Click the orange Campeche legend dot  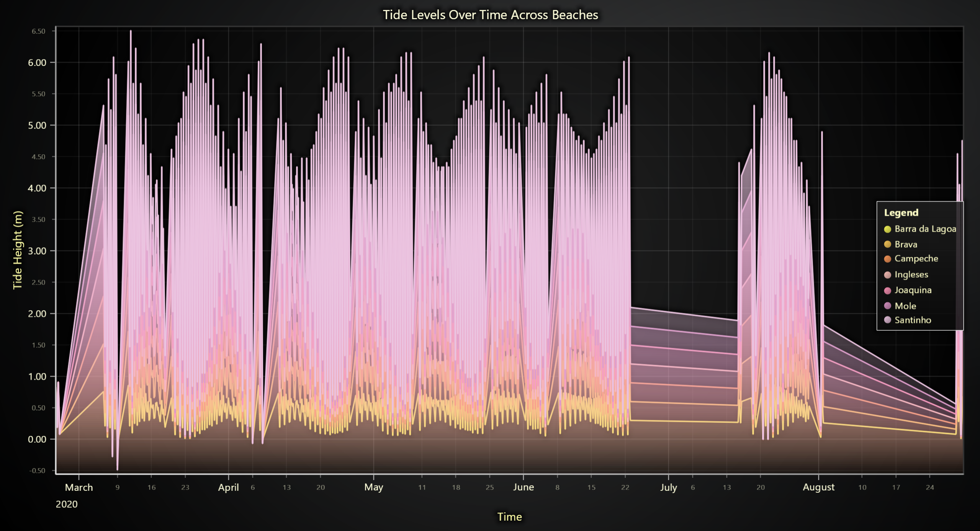point(887,259)
